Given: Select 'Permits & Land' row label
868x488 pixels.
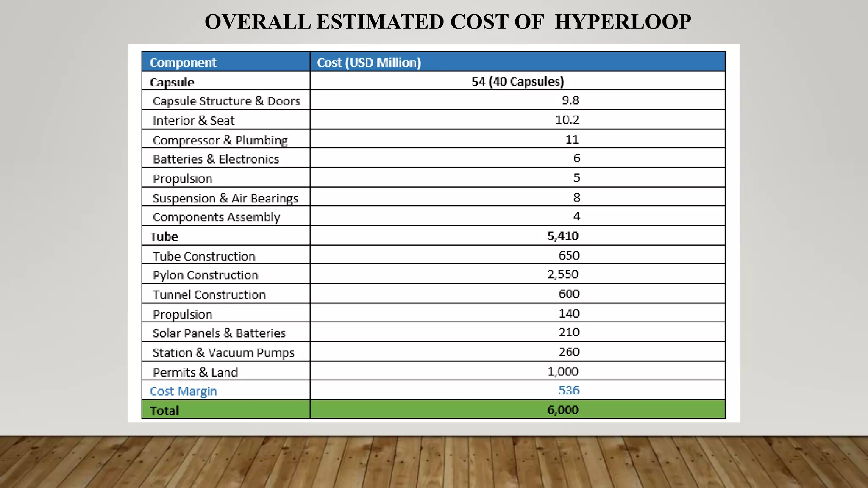Looking at the screenshot, I should tap(195, 372).
